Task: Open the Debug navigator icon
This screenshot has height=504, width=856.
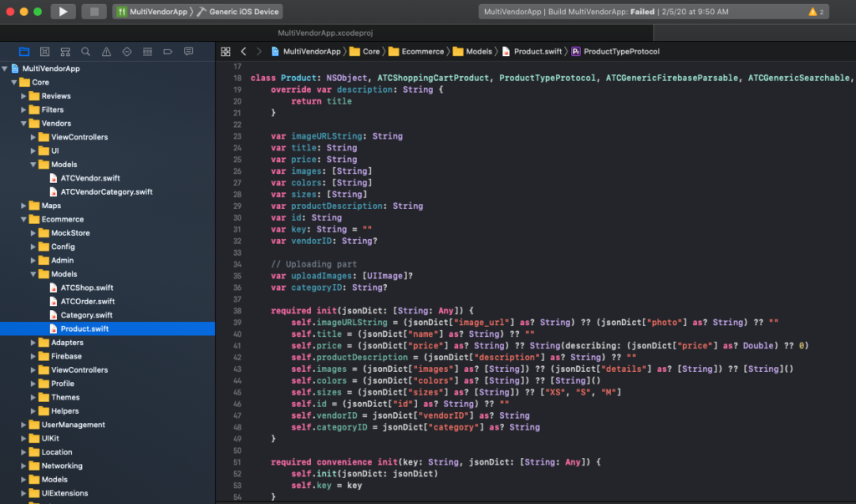Action: pyautogui.click(x=147, y=51)
